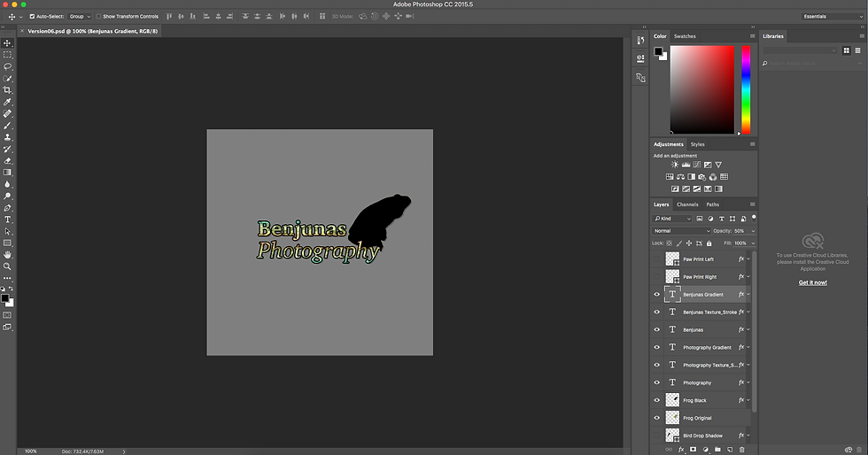Click the Get it now! link
868x455 pixels.
click(812, 282)
